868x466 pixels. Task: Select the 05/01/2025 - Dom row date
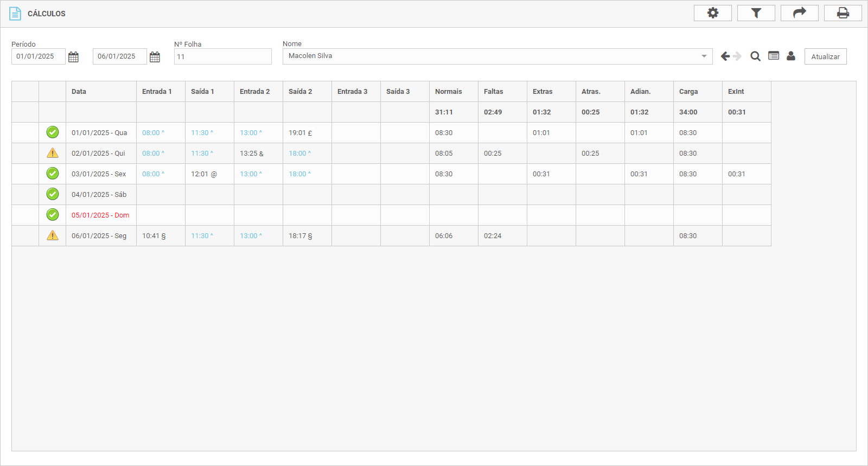[x=100, y=215]
